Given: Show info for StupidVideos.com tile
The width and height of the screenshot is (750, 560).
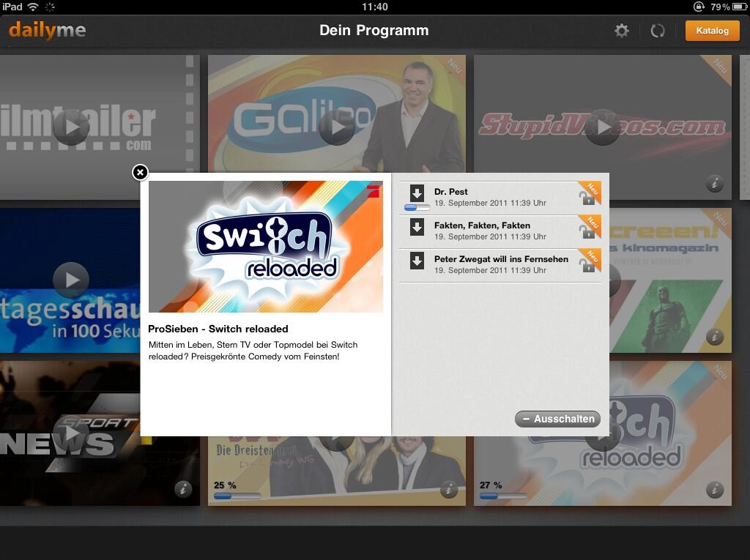Looking at the screenshot, I should pyautogui.click(x=715, y=183).
